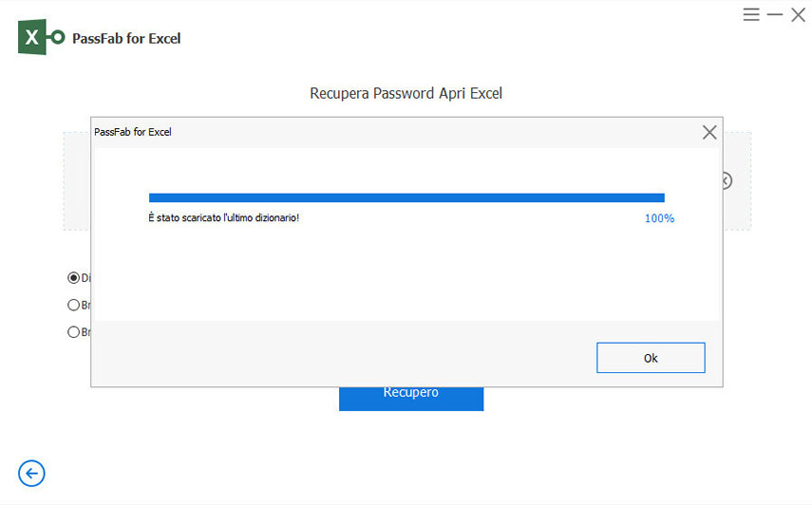This screenshot has width=812, height=505.
Task: Close the download dialog with X
Action: pyautogui.click(x=708, y=133)
